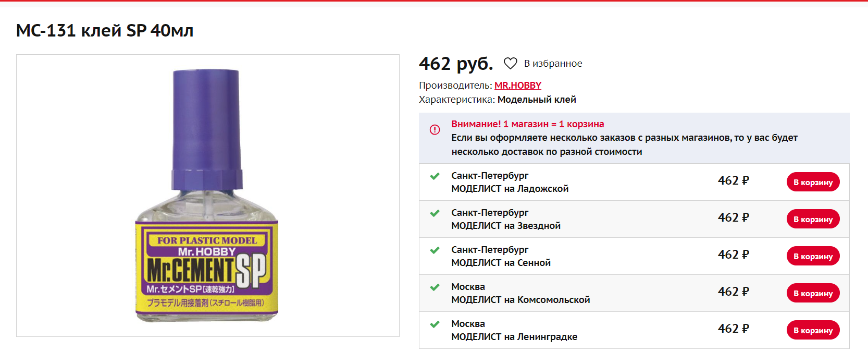Click green checkmark for Комсомольской store
Image resolution: width=868 pixels, height=351 pixels.
[x=435, y=287]
